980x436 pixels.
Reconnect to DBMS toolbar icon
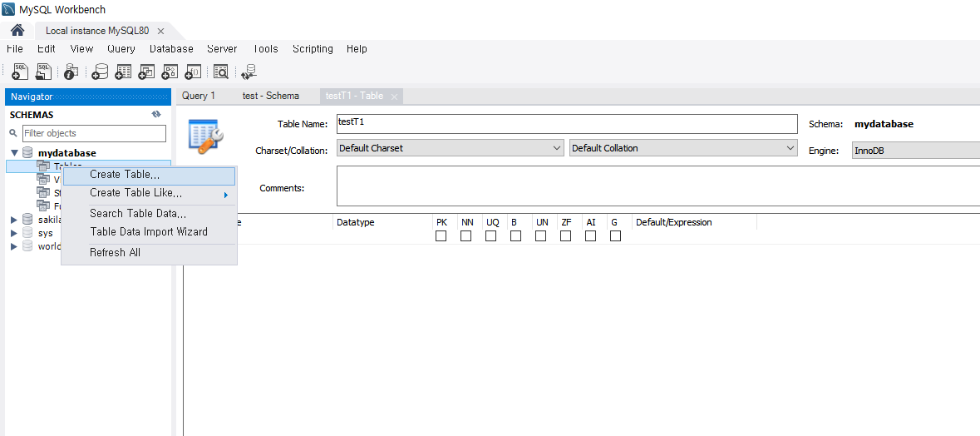pyautogui.click(x=249, y=72)
